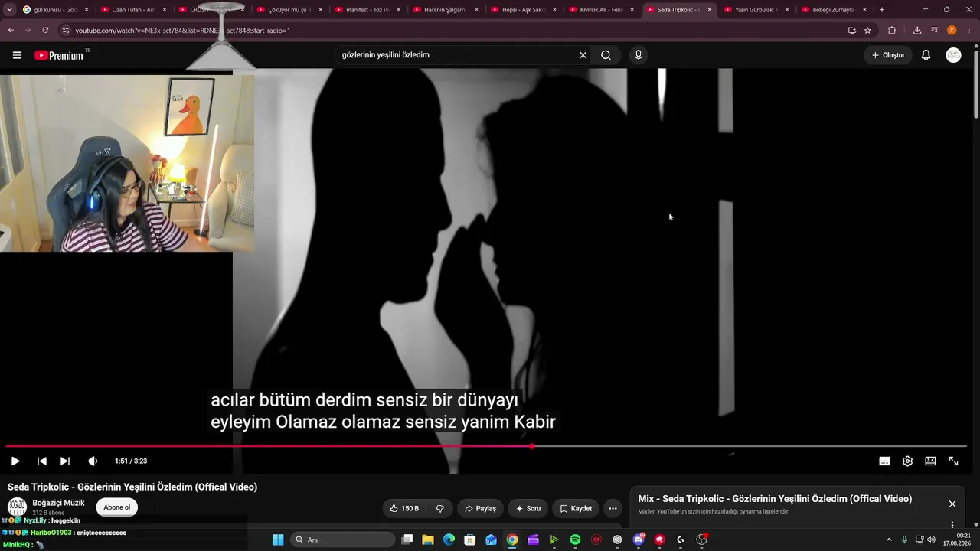Start voice search with the microphone icon
Image resolution: width=980 pixels, height=551 pixels.
click(x=638, y=55)
